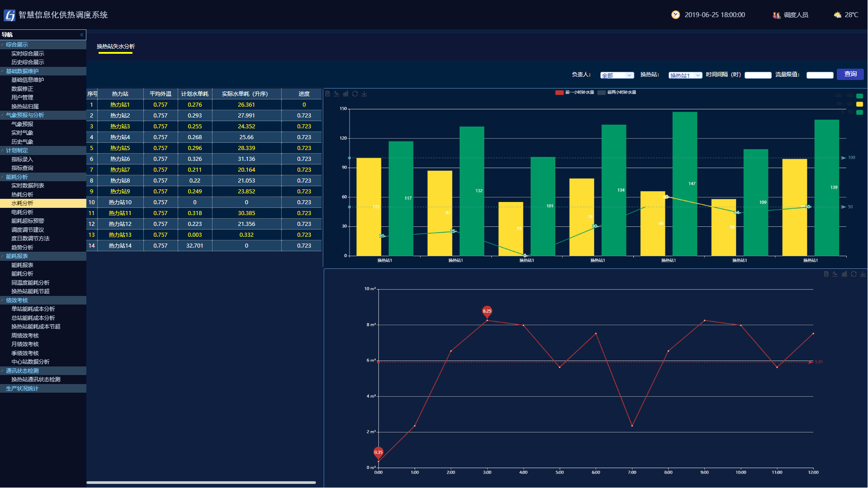Viewport: 868px width, 488px height.
Task: Click the system logo icon
Action: click(x=9, y=15)
